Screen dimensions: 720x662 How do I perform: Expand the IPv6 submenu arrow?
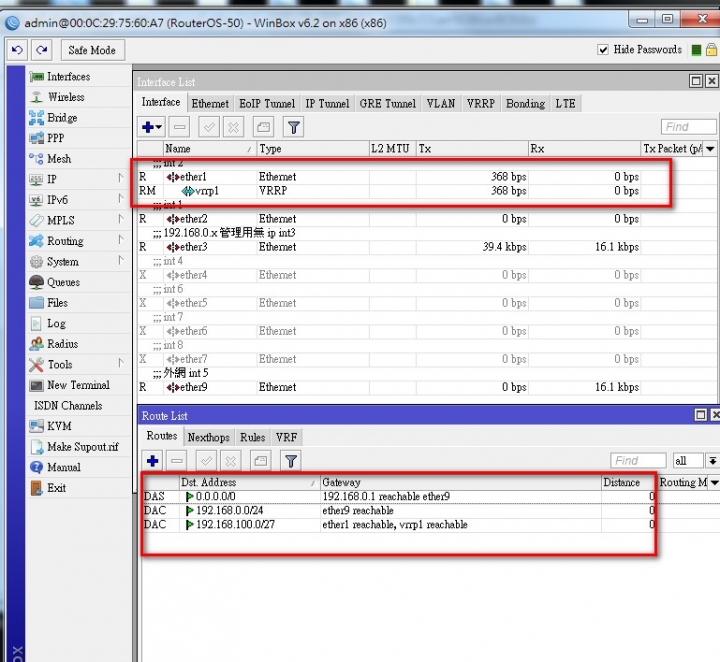pyautogui.click(x=121, y=198)
